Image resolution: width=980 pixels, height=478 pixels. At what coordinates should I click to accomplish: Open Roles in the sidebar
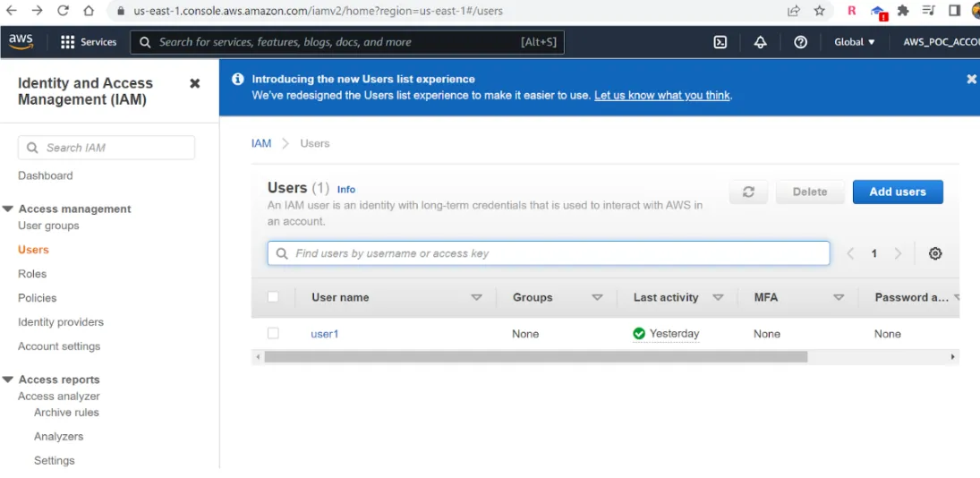[32, 274]
